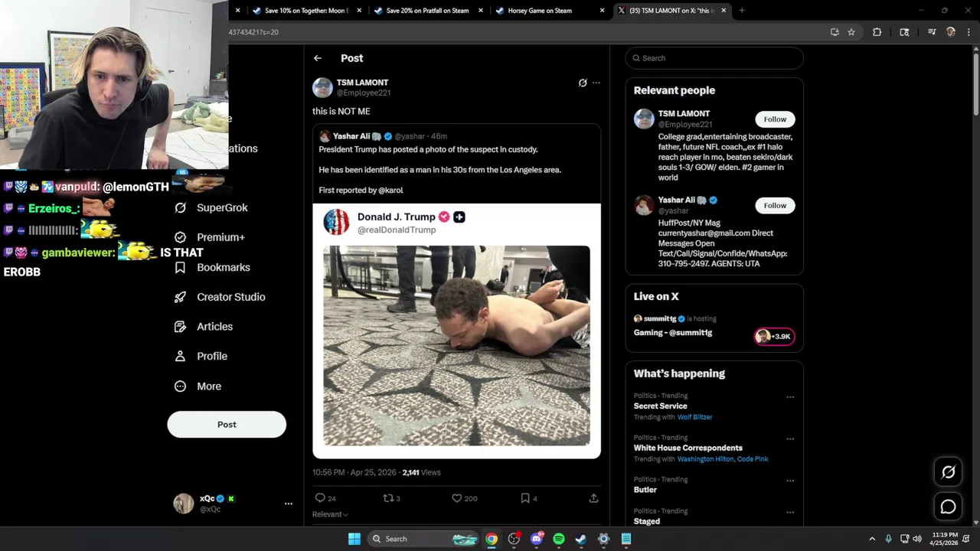Open More in the sidebar
980x551 pixels.
[198, 386]
